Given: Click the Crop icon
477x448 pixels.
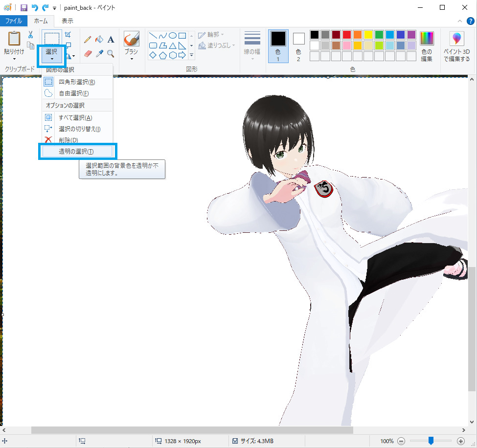Looking at the screenshot, I should [68, 34].
